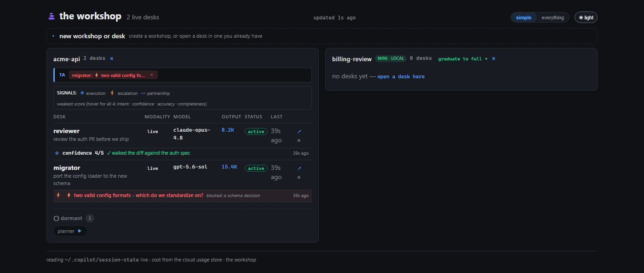Click the DESK column header
This screenshot has width=644, height=273.
click(x=59, y=116)
